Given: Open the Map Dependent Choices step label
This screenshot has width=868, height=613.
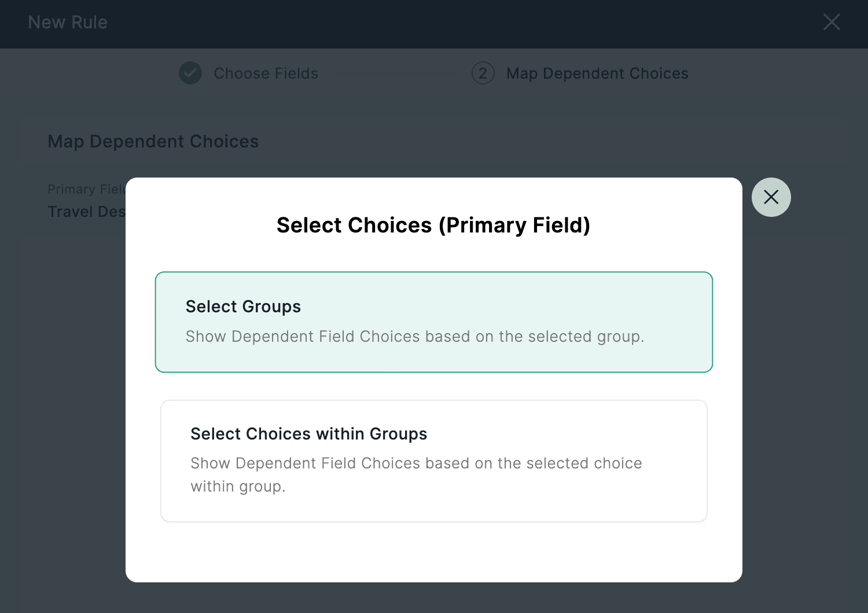Looking at the screenshot, I should 597,73.
